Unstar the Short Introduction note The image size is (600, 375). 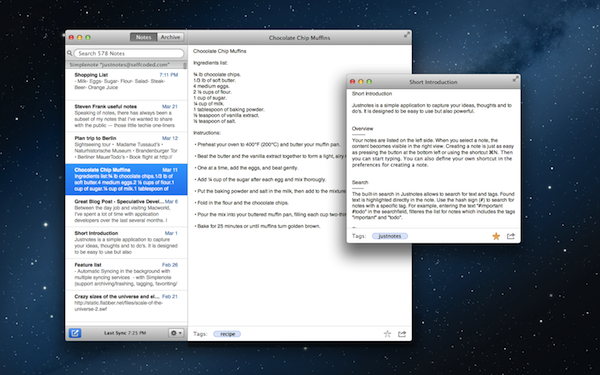pyautogui.click(x=496, y=236)
